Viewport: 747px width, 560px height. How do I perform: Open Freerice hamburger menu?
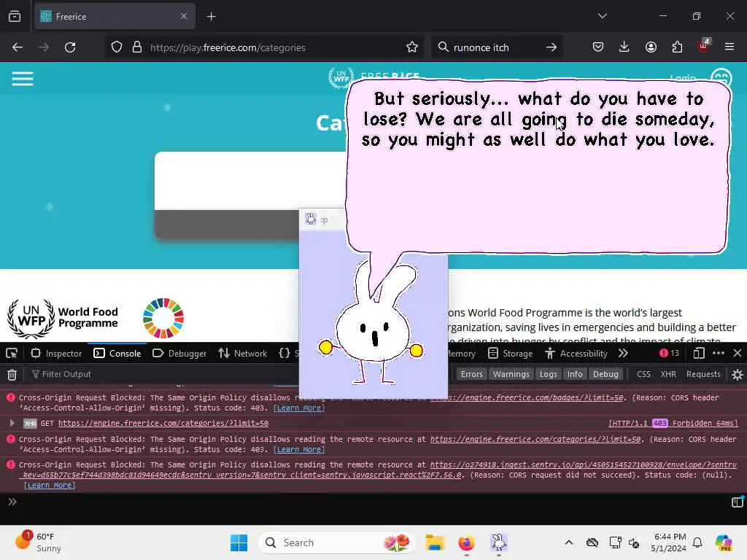pyautogui.click(x=23, y=79)
